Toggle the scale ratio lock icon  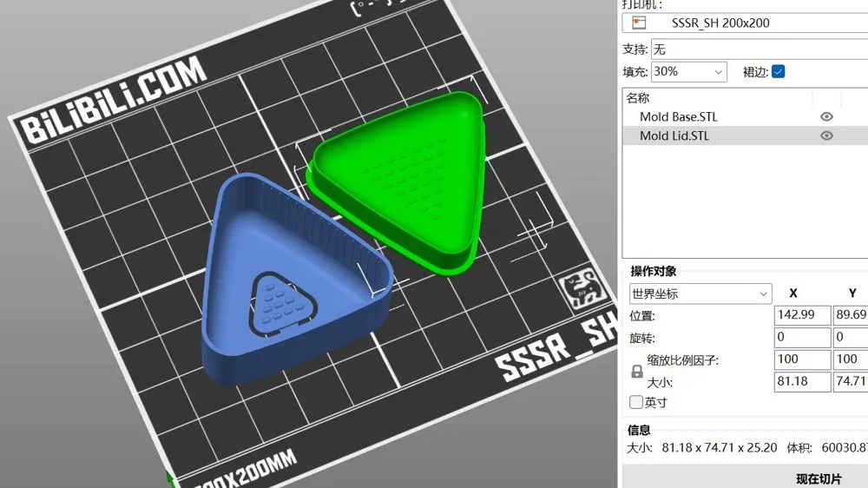tap(637, 371)
